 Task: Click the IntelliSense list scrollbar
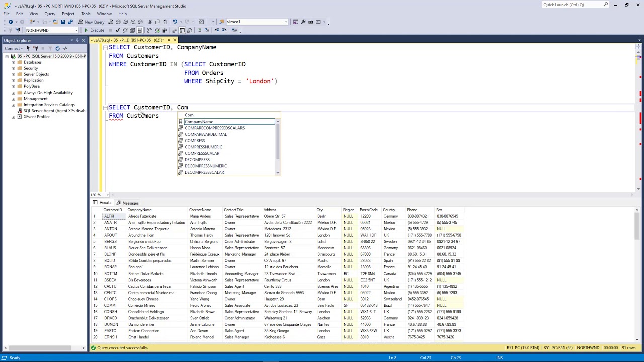coord(278,147)
